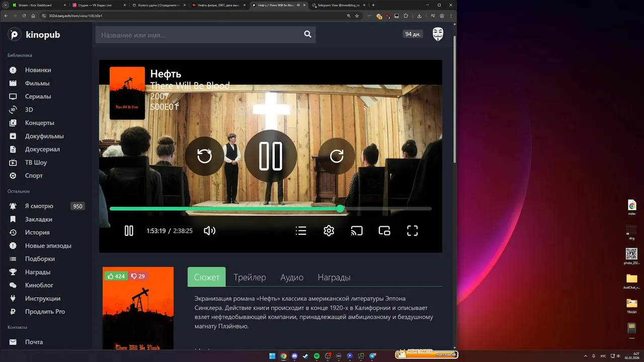Bookmark page with the star icon

pos(357,16)
